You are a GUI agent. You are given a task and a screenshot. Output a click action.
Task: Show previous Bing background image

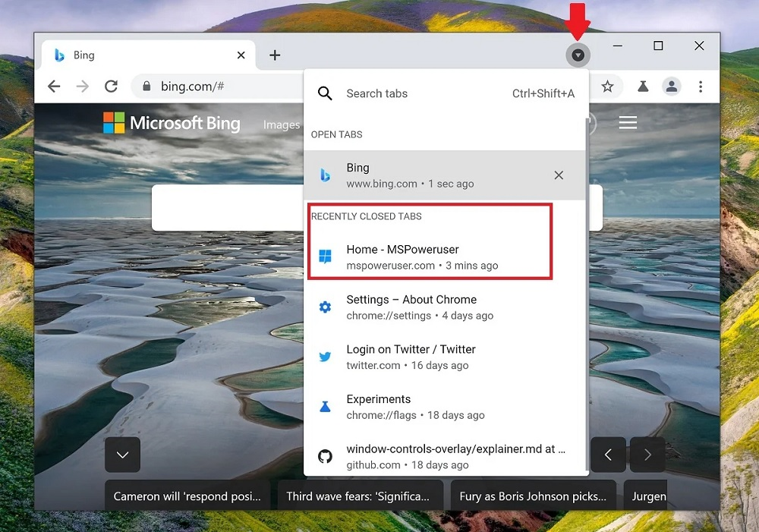point(609,455)
